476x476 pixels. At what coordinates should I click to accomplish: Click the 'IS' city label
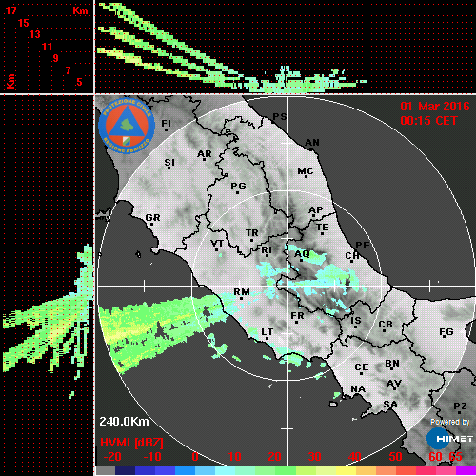(x=356, y=321)
